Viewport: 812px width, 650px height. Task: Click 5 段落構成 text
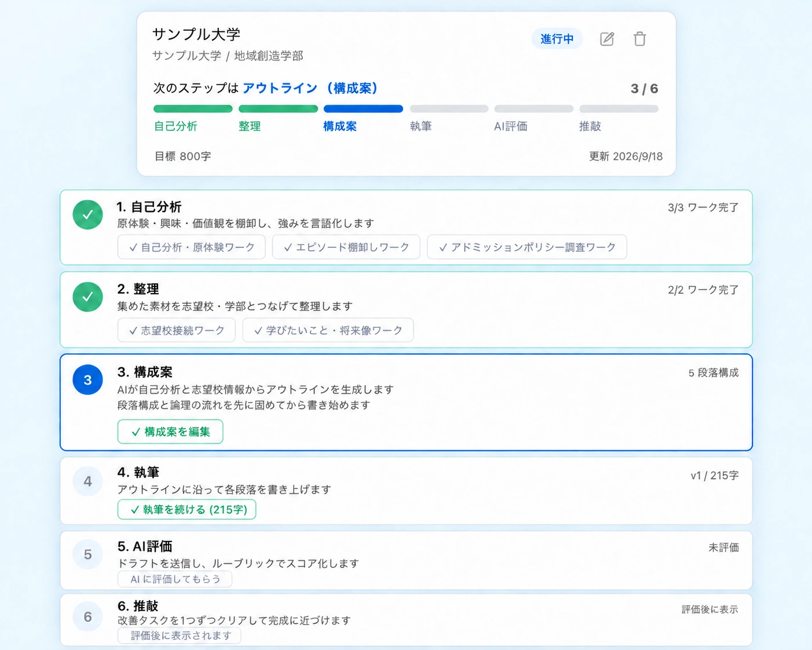(x=714, y=373)
